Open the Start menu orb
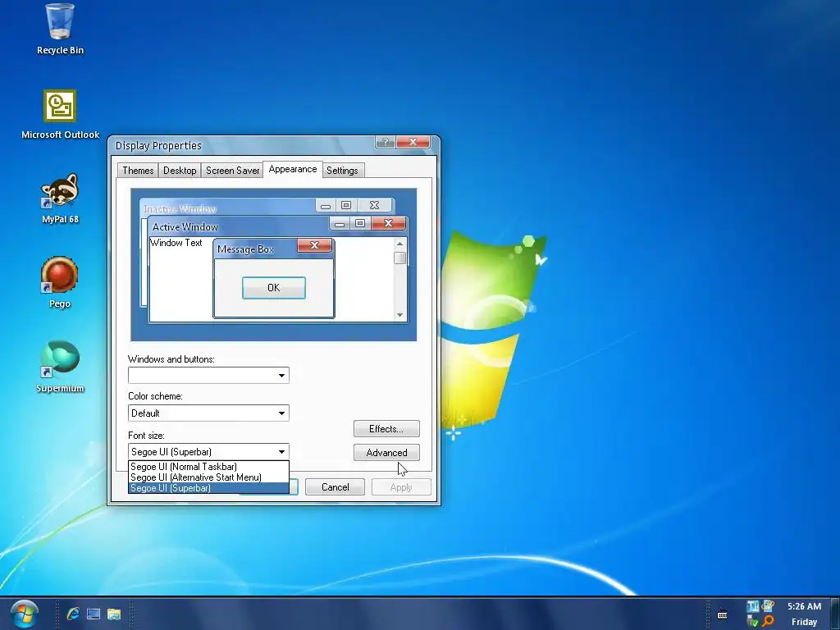This screenshot has height=630, width=840. tap(24, 614)
